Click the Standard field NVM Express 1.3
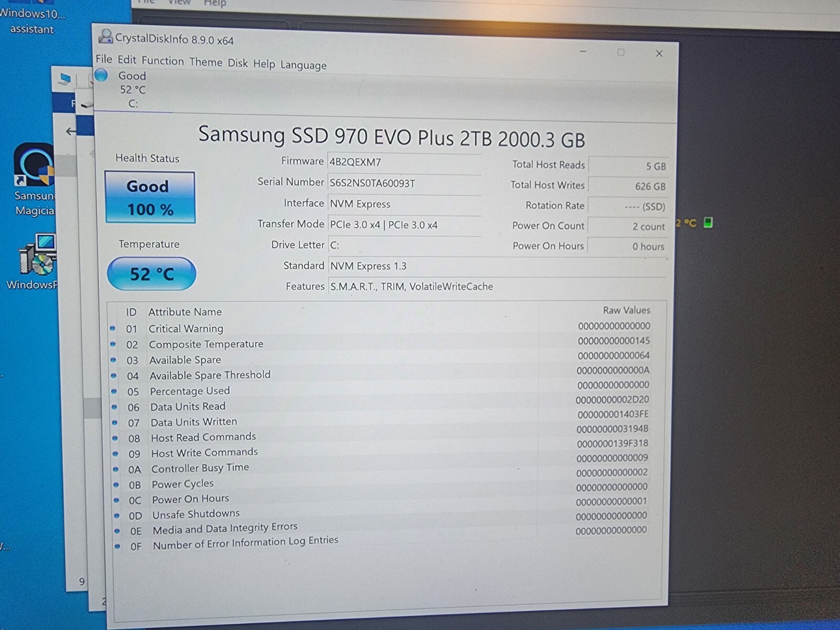Viewport: 840px width, 630px height. tap(497, 266)
